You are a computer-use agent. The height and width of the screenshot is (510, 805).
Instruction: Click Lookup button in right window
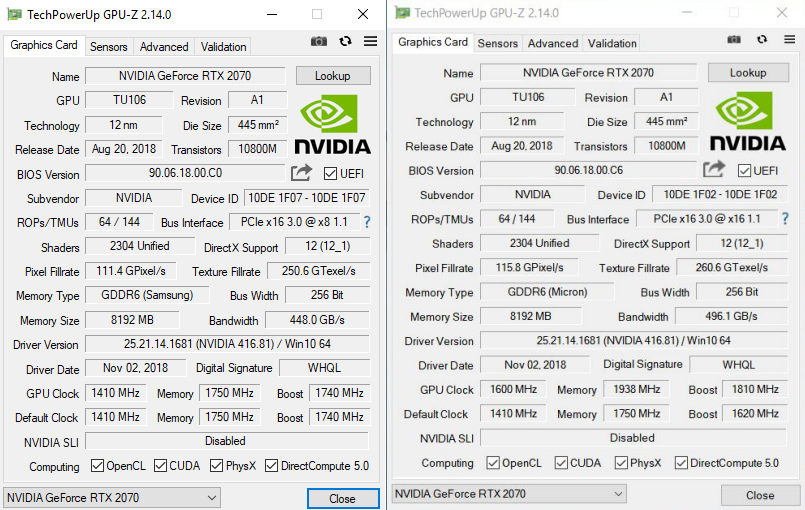(x=748, y=72)
